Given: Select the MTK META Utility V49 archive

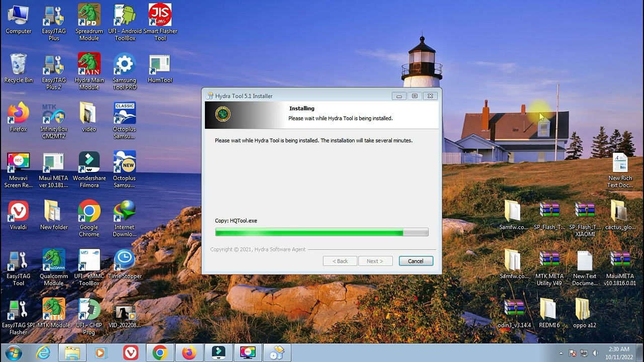Looking at the screenshot, I should (x=549, y=268).
